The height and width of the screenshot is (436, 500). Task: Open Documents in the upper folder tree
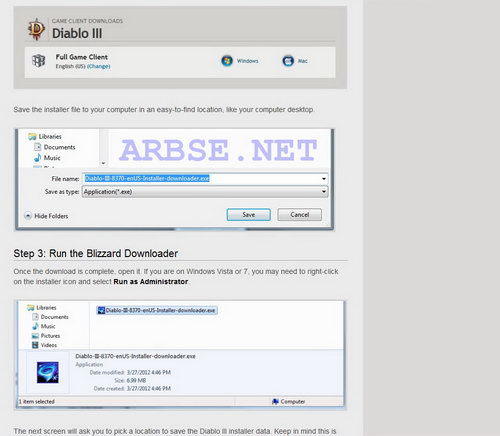coord(59,147)
